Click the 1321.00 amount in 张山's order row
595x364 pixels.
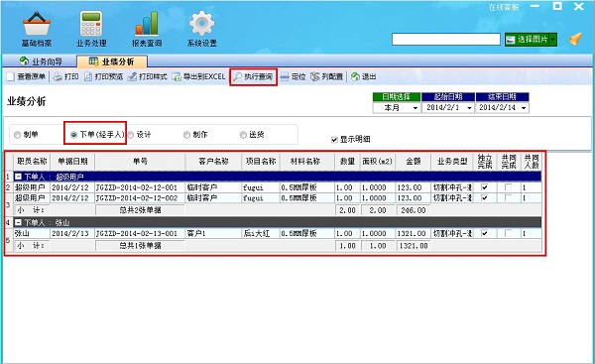coord(414,233)
